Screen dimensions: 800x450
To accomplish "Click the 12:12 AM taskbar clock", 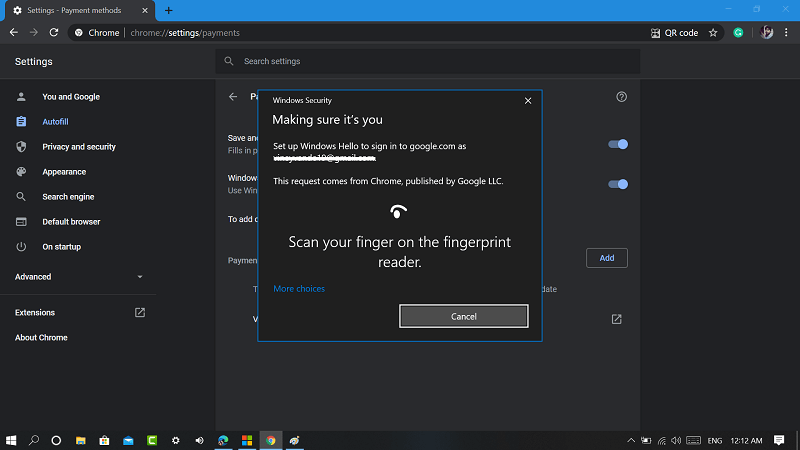I will click(746, 440).
